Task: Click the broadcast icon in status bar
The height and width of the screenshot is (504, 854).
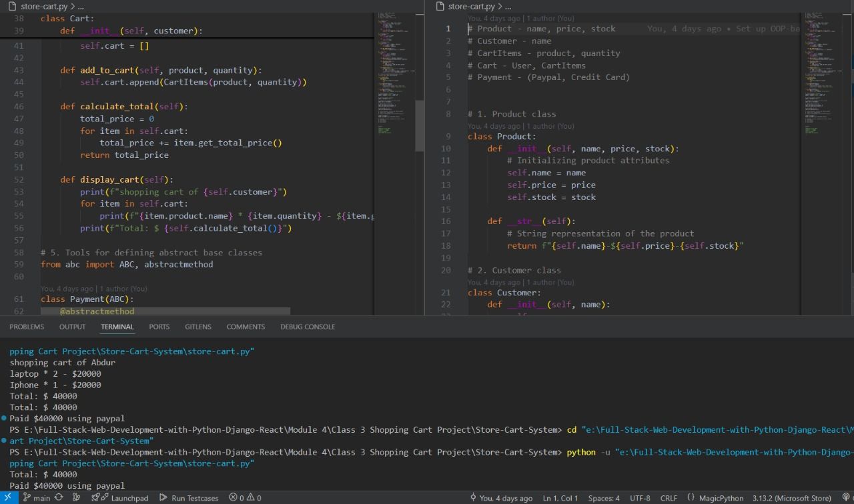Action: click(846, 498)
